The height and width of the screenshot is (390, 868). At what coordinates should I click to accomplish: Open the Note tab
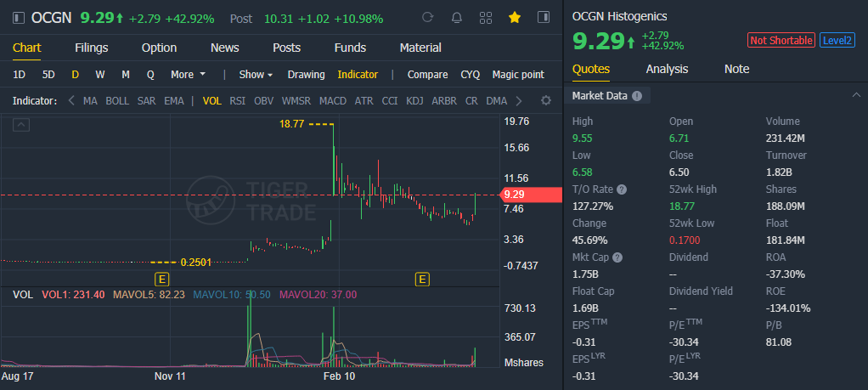pyautogui.click(x=737, y=69)
